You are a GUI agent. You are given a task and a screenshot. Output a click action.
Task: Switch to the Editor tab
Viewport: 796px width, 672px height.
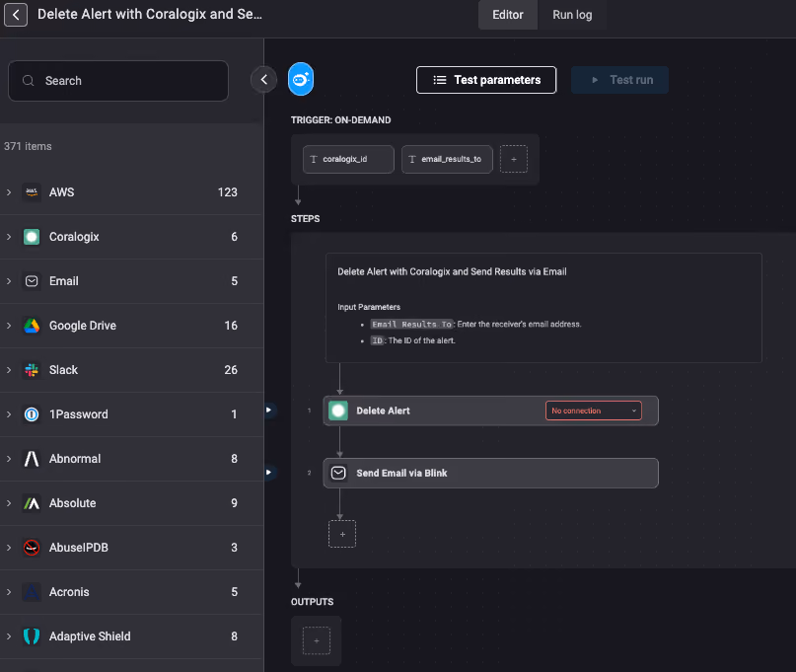(x=508, y=15)
